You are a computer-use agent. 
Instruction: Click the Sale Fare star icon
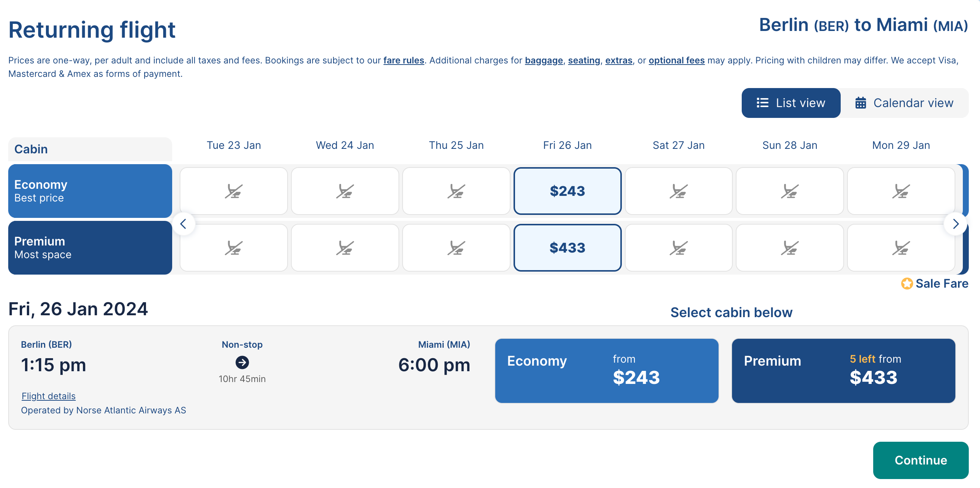click(906, 284)
